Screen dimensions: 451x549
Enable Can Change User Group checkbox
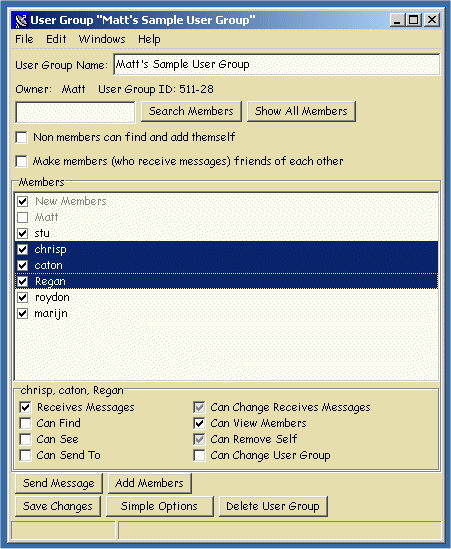(x=199, y=456)
